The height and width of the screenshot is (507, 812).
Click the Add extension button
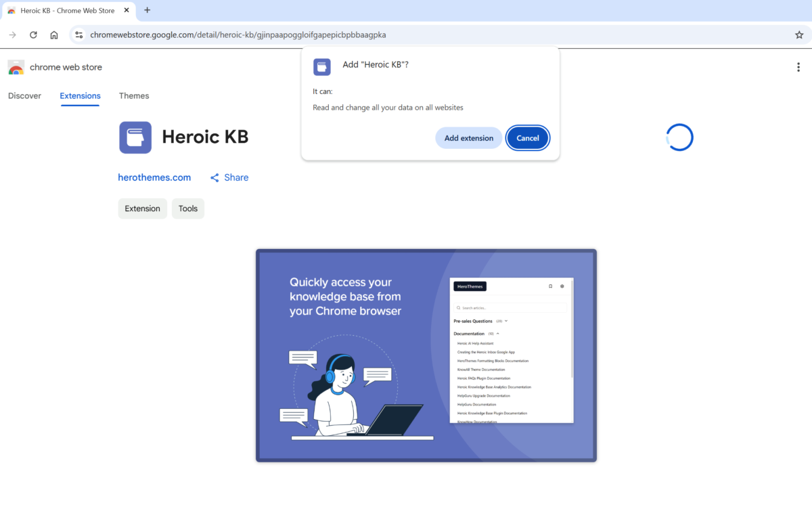click(x=469, y=138)
